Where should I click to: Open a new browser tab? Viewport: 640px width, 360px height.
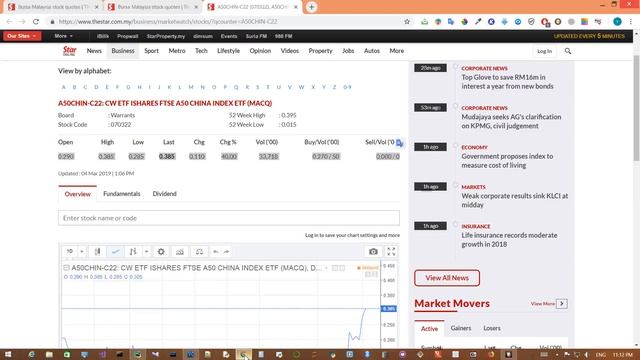pyautogui.click(x=311, y=7)
